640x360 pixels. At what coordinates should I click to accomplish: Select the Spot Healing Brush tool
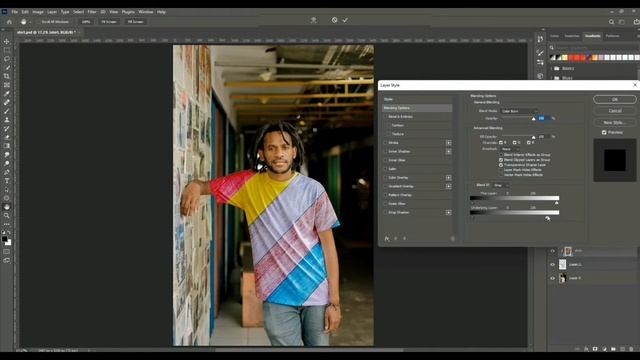point(7,102)
